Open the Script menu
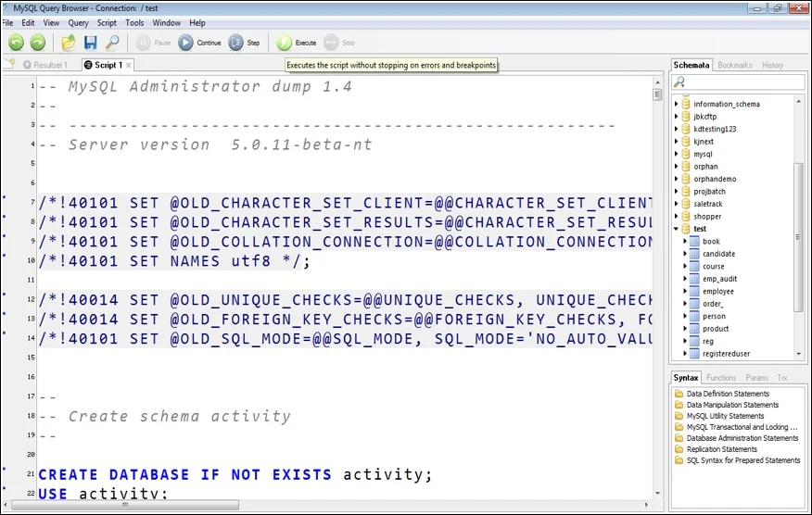Image resolution: width=812 pixels, height=515 pixels. 107,23
